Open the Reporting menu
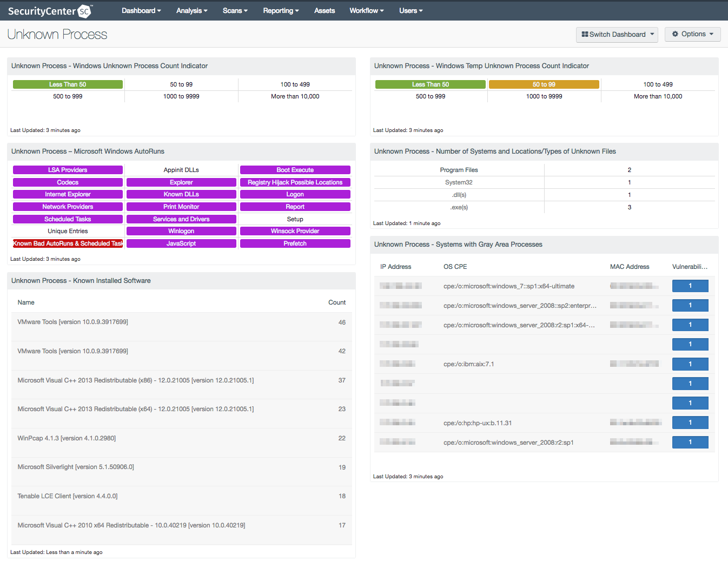This screenshot has width=728, height=567. [281, 10]
